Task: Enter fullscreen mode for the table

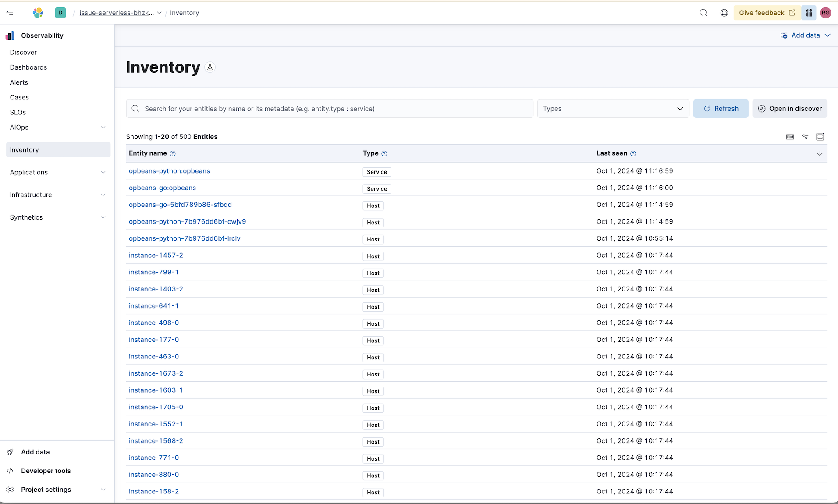Action: click(820, 137)
